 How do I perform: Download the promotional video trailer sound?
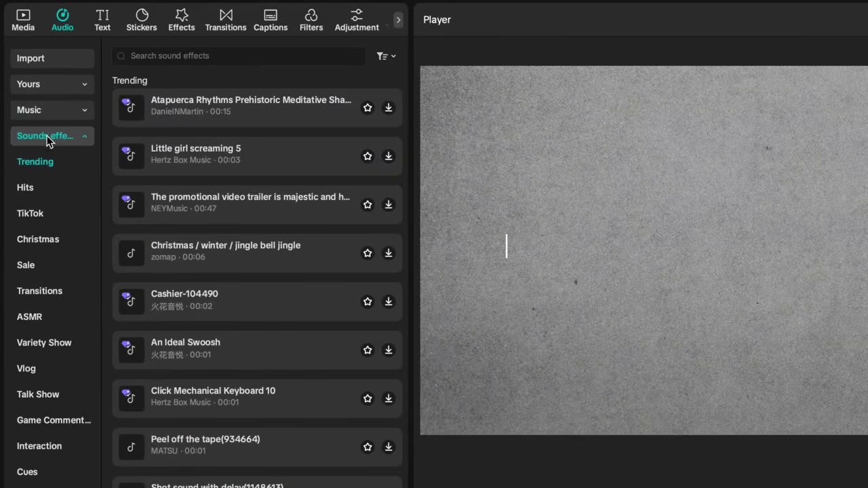click(389, 204)
